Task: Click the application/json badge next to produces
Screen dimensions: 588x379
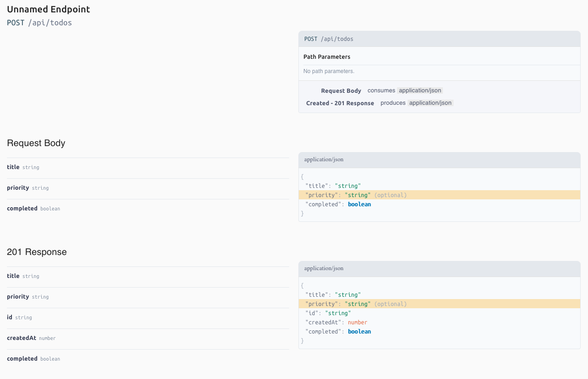Action: coord(431,103)
